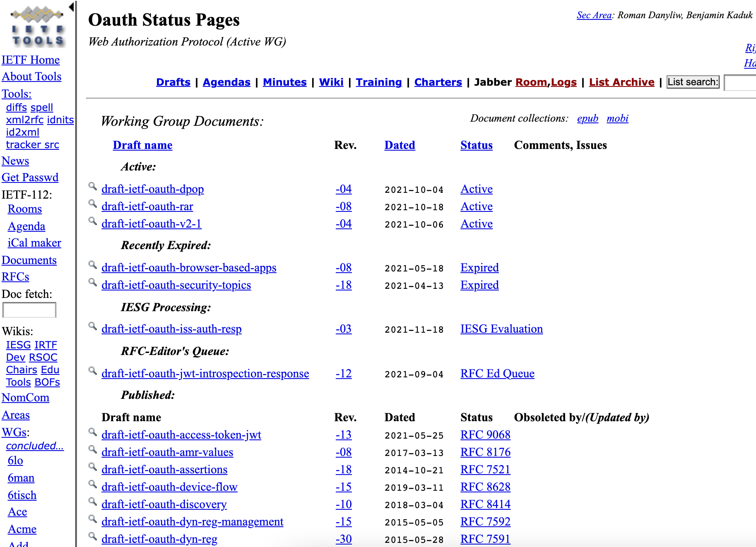Click the magnifier icon beside draft-ietf-oauth-assertions
This screenshot has height=547, width=756.
click(x=93, y=467)
